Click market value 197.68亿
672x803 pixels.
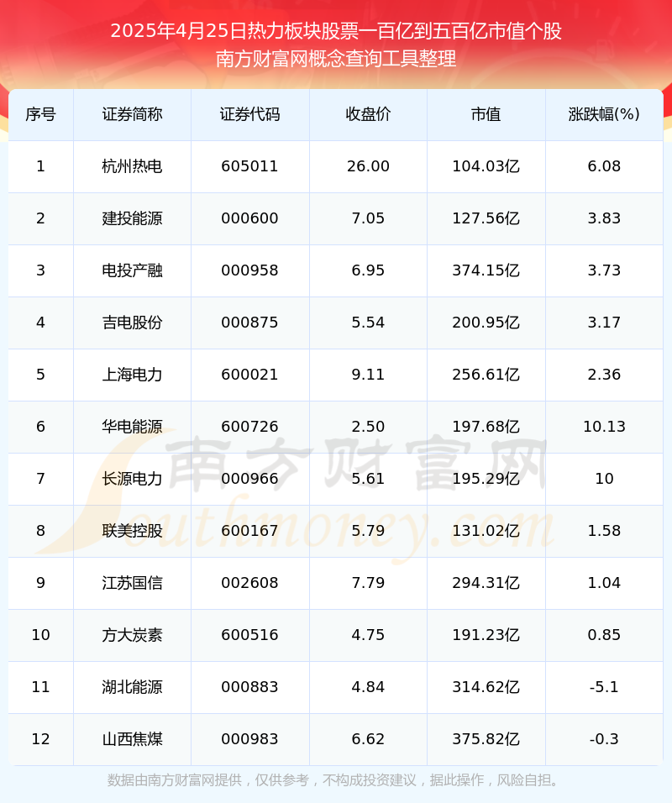[486, 427]
